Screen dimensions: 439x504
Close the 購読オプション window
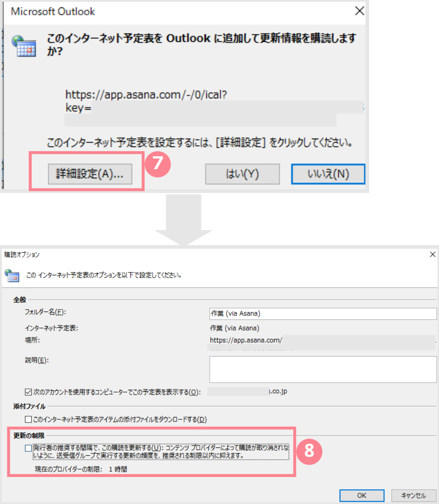click(x=433, y=254)
